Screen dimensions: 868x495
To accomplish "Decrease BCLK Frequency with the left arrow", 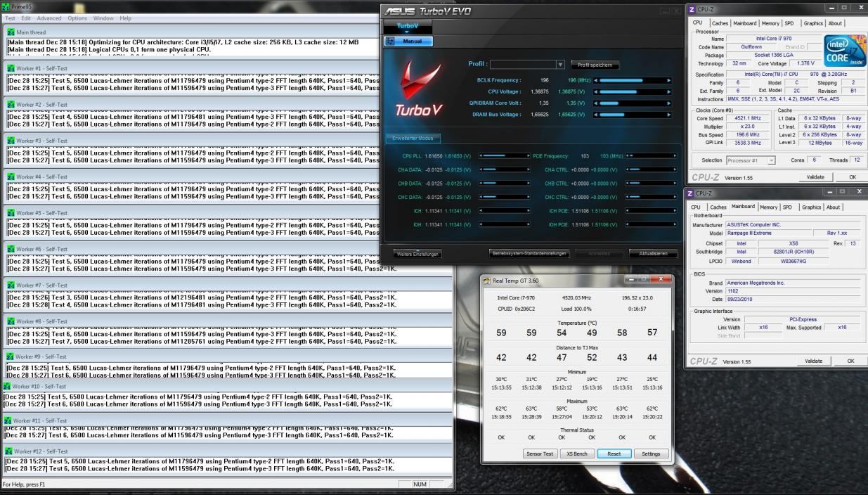I will (x=597, y=81).
